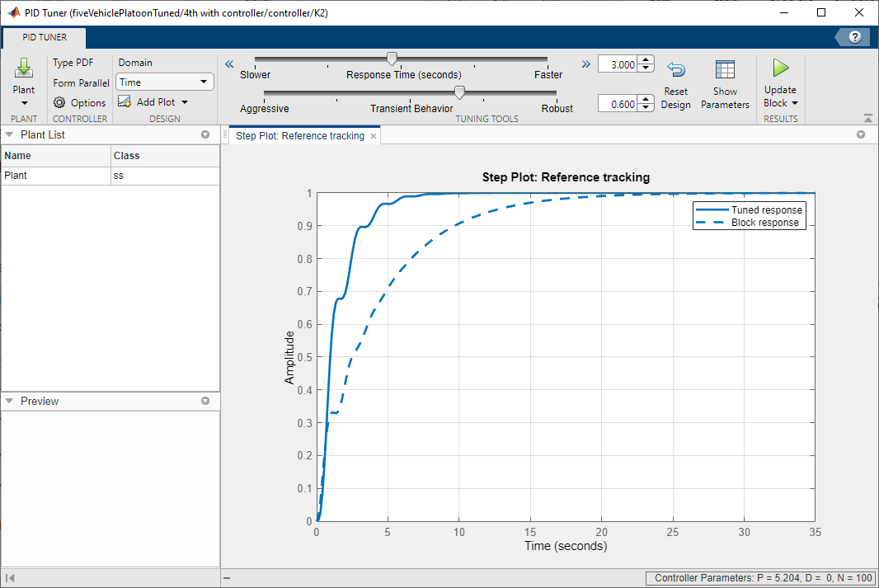Collapse the Preview panel
879x588 pixels.
[x=9, y=401]
